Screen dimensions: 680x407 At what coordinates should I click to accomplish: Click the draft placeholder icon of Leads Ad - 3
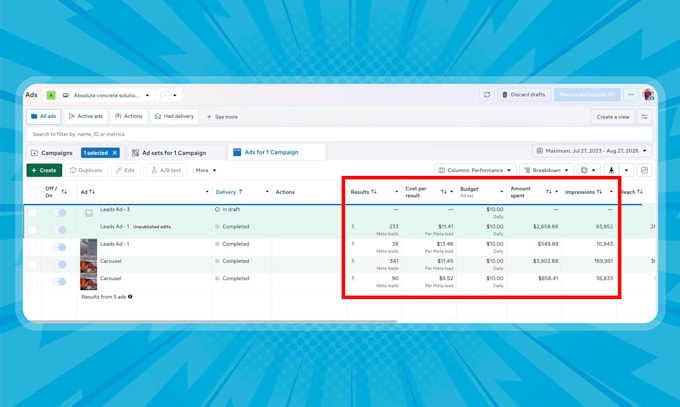click(89, 213)
